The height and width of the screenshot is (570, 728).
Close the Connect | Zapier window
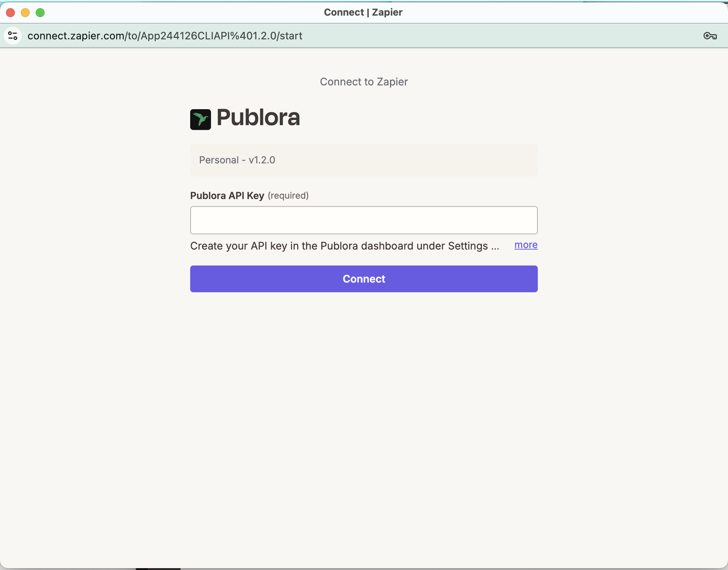pyautogui.click(x=10, y=13)
